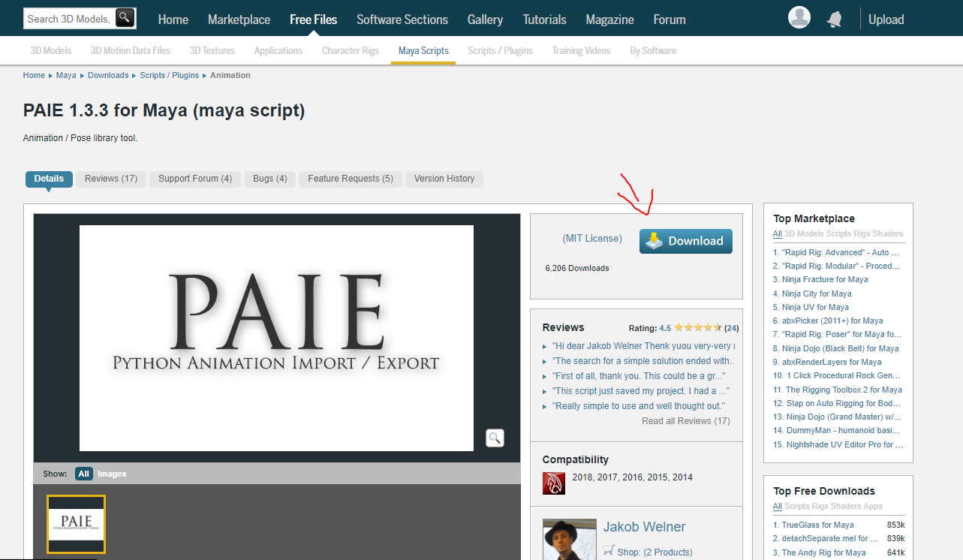This screenshot has height=560, width=963.
Task: Filter Top Marketplace by Shaders
Action: coord(889,234)
